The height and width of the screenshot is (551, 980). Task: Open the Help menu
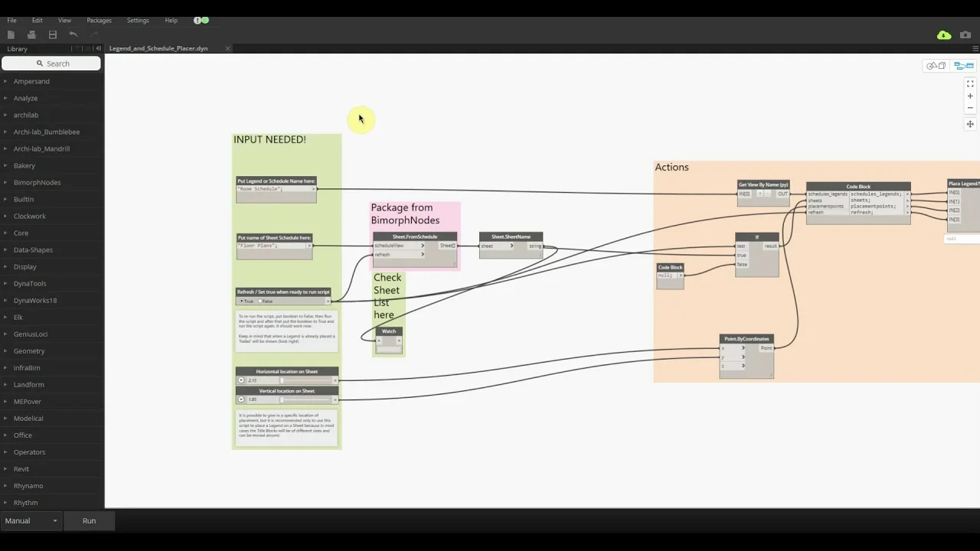(x=171, y=20)
